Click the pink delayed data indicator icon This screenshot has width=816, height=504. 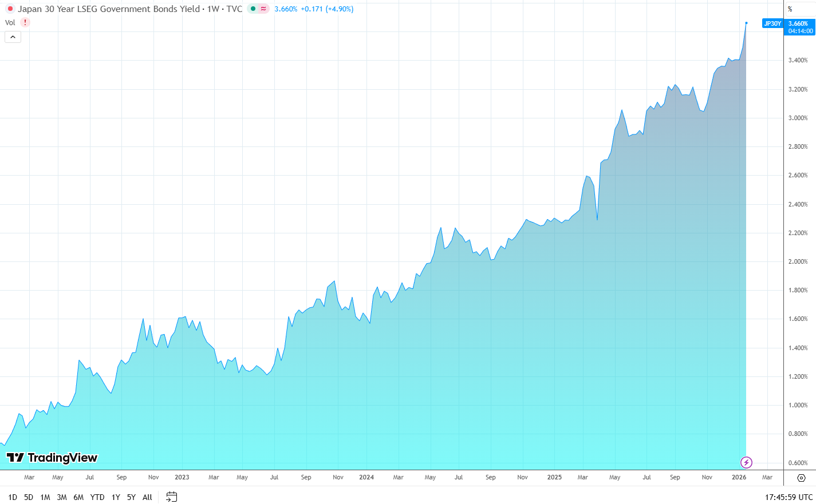pos(263,9)
